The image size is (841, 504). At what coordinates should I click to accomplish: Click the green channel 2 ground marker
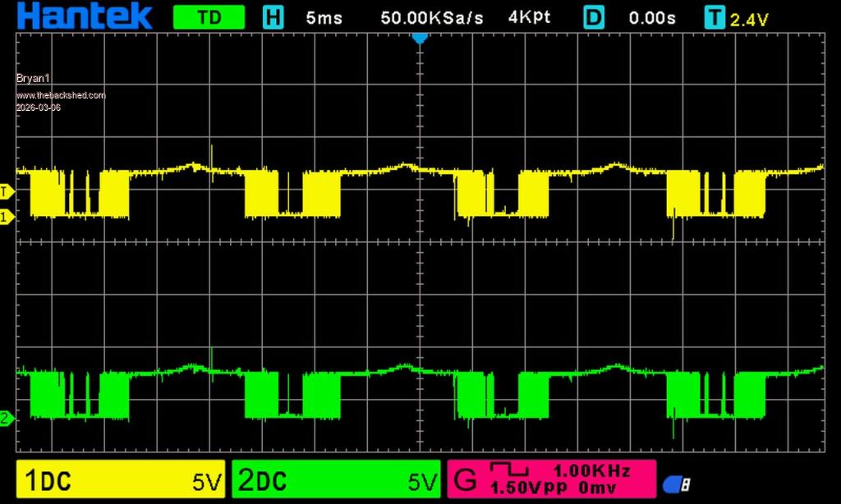coord(7,419)
